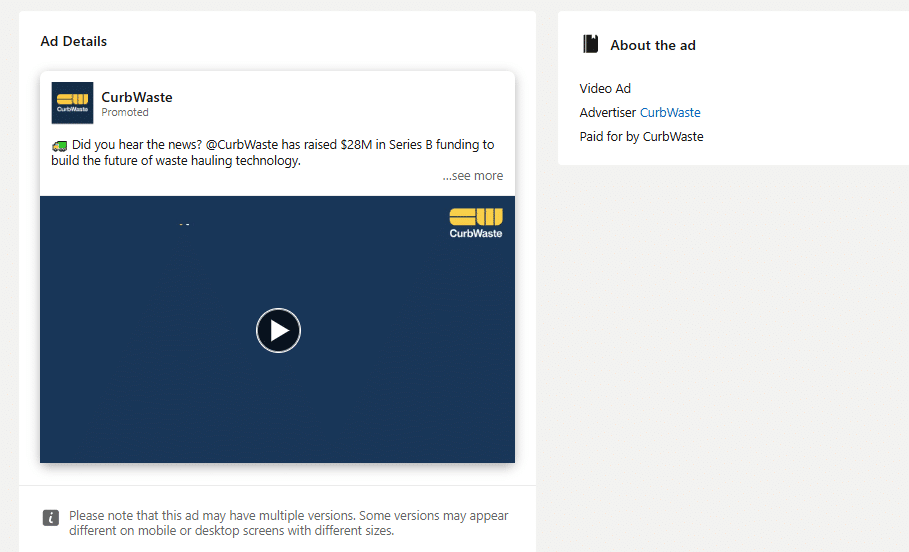Click the CurbWaste logo watermark in video
Screen dimensions: 909x552
tap(476, 222)
